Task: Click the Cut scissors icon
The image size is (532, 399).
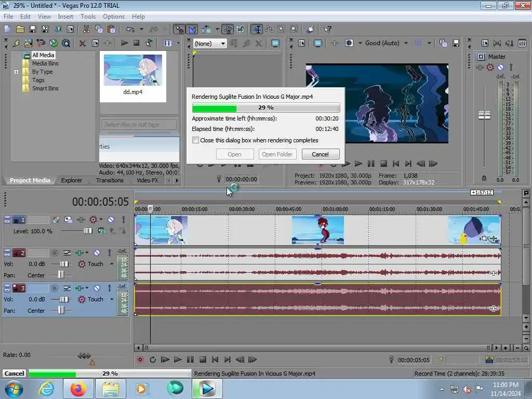Action: tap(87, 29)
